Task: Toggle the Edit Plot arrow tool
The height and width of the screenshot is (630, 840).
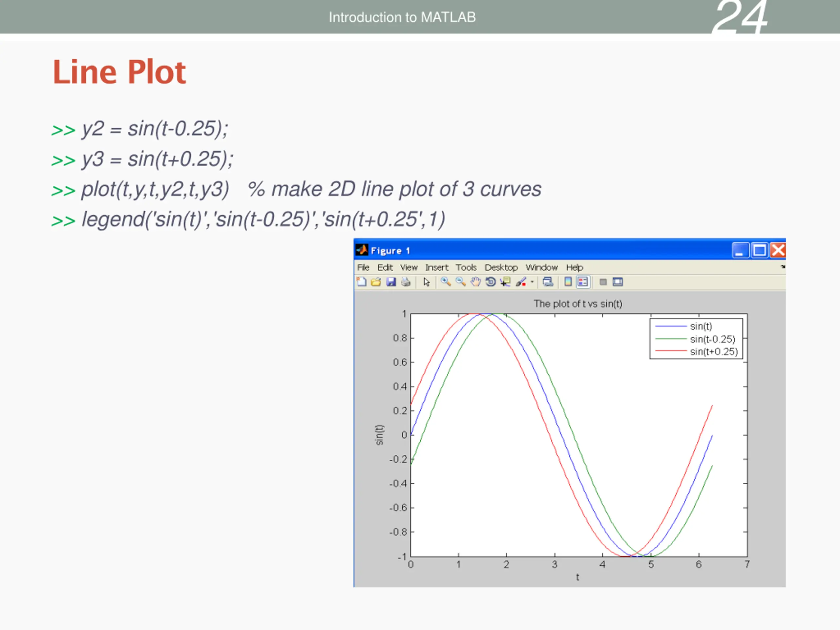Action: 427,282
